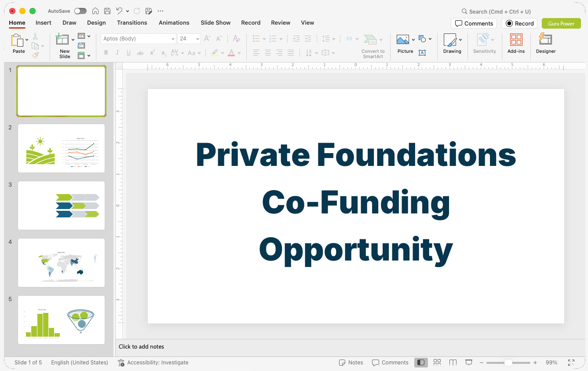Click Comments in the status bar
Image resolution: width=588 pixels, height=371 pixels.
390,363
